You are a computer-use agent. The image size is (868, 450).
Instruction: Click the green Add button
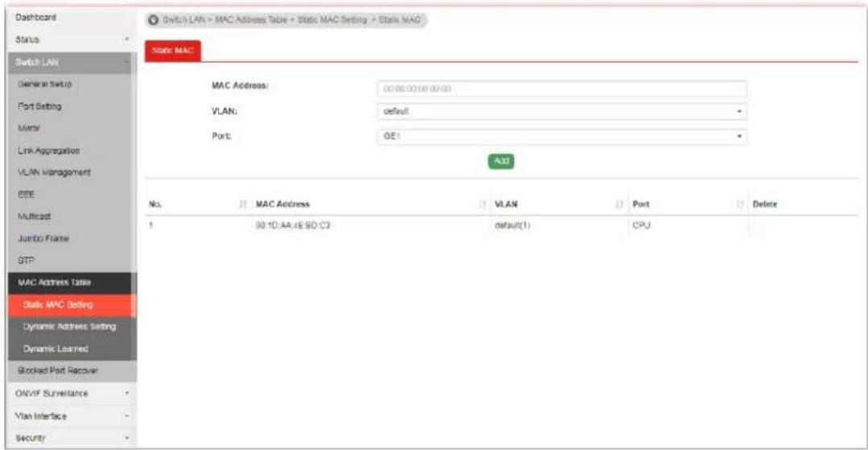tap(501, 161)
